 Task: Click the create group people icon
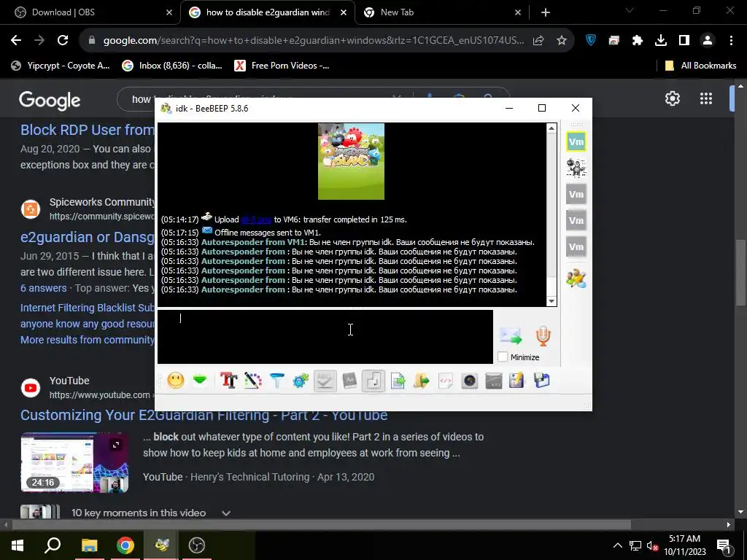click(x=576, y=279)
